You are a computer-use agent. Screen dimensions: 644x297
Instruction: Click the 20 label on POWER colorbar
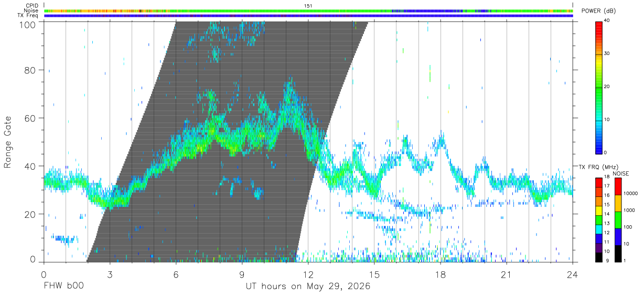[608, 87]
